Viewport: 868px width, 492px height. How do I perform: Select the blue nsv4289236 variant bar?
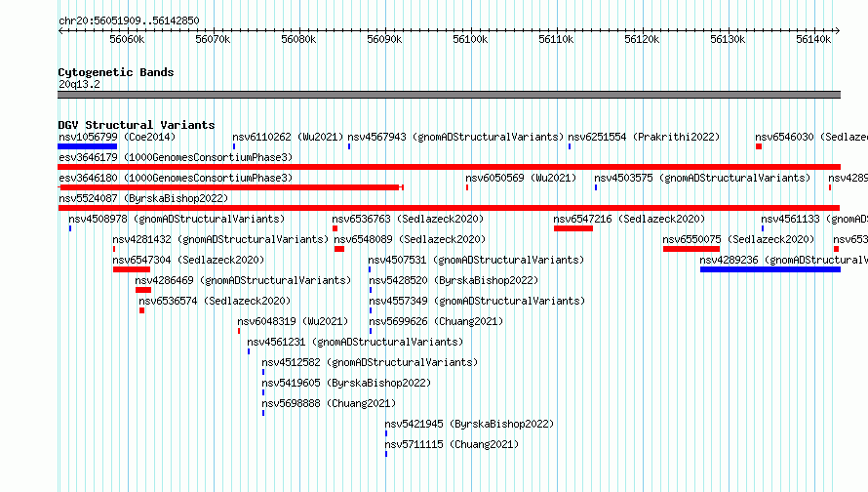[770, 269]
